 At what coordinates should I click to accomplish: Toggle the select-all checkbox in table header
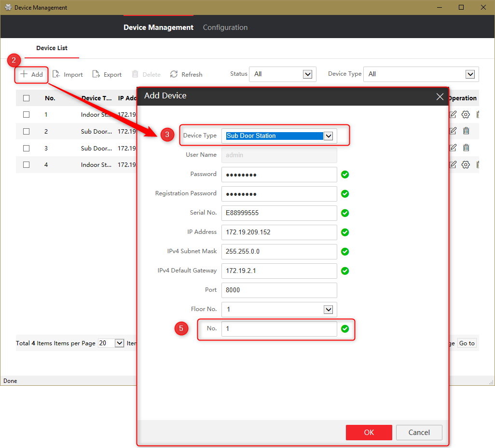pyautogui.click(x=26, y=98)
